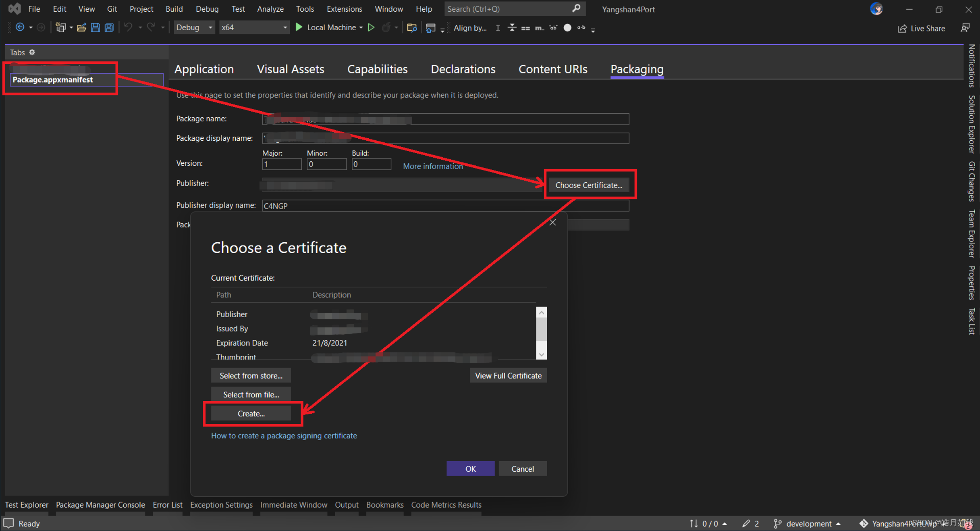Click the search magnifier icon
The height and width of the screenshot is (531, 980).
(576, 8)
